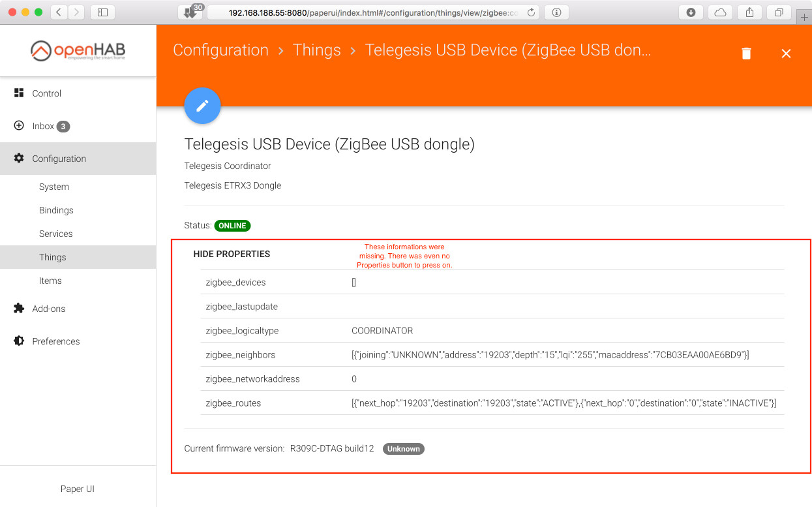
Task: Click the iCloud tabs cloud icon
Action: coord(720,12)
